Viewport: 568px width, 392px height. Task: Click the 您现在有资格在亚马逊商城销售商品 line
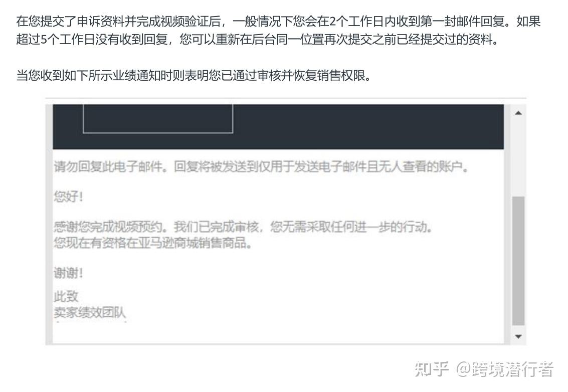click(x=153, y=243)
